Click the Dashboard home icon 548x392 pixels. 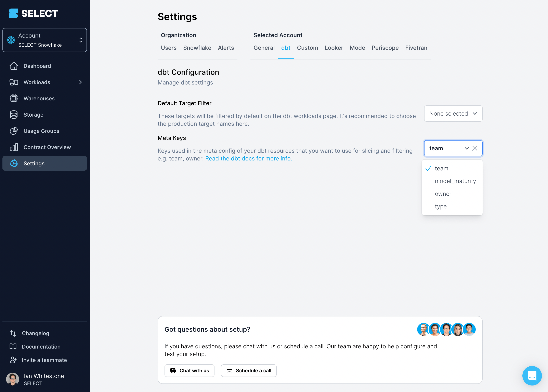(x=14, y=66)
